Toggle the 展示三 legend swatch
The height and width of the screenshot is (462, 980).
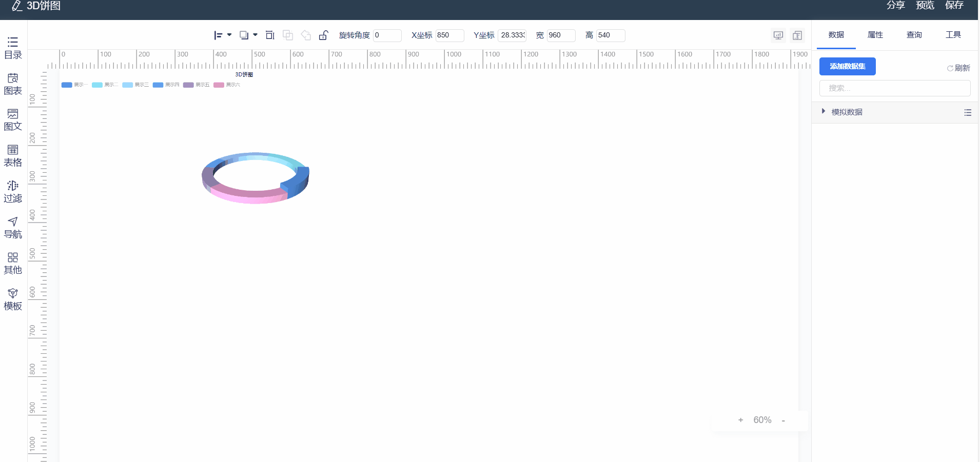tap(128, 85)
